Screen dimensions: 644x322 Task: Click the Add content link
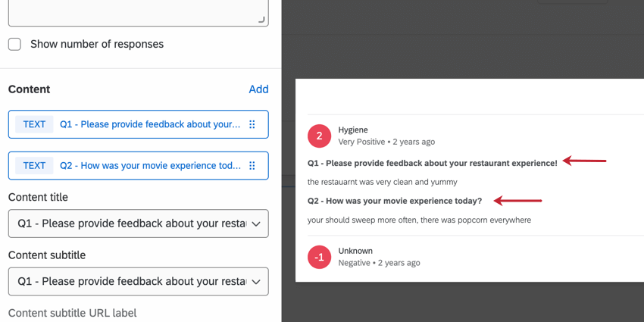point(258,89)
